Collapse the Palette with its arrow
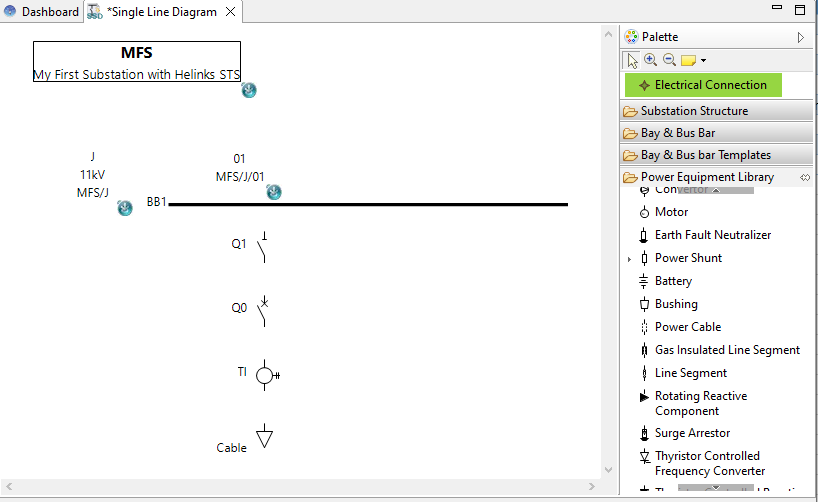Screen dimensions: 818x502 (800, 37)
